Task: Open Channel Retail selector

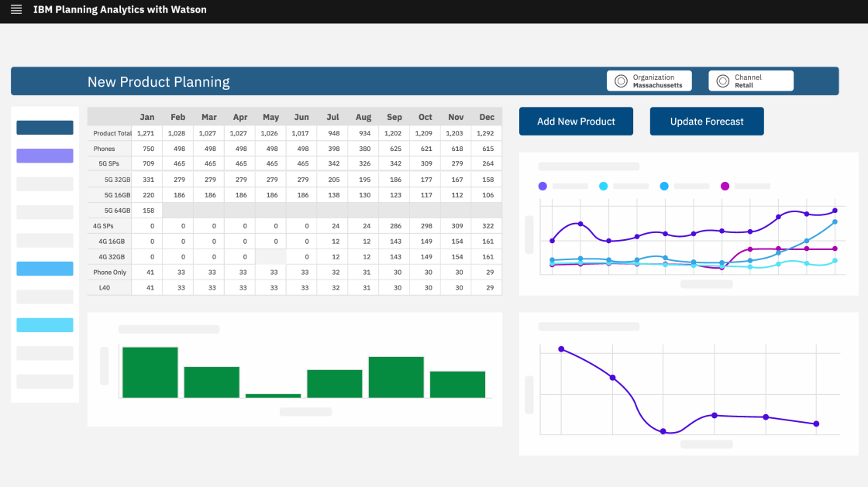Action: [x=751, y=81]
